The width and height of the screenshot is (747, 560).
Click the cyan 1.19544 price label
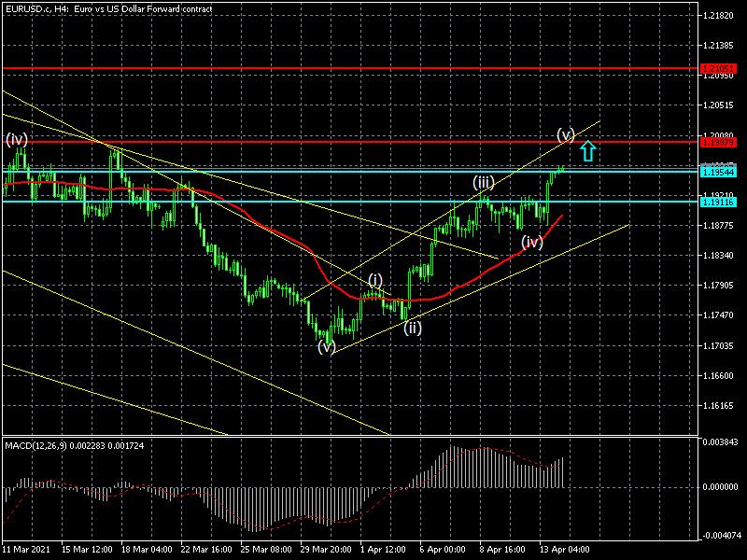click(718, 172)
